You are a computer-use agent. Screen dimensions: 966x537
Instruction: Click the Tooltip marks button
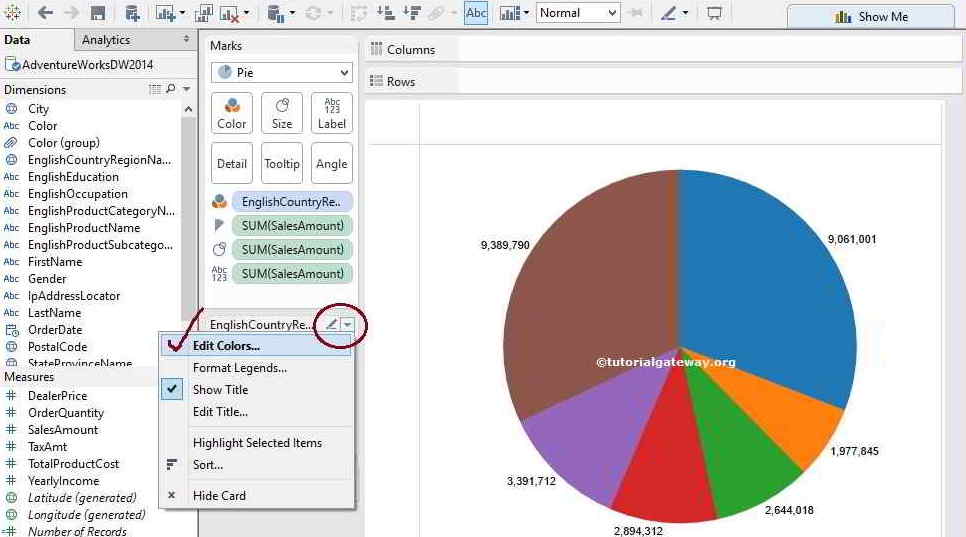tap(282, 163)
